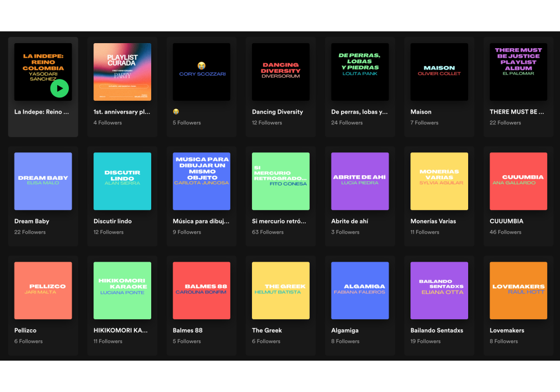Select the Algamiga blue playlist cover

point(360,290)
